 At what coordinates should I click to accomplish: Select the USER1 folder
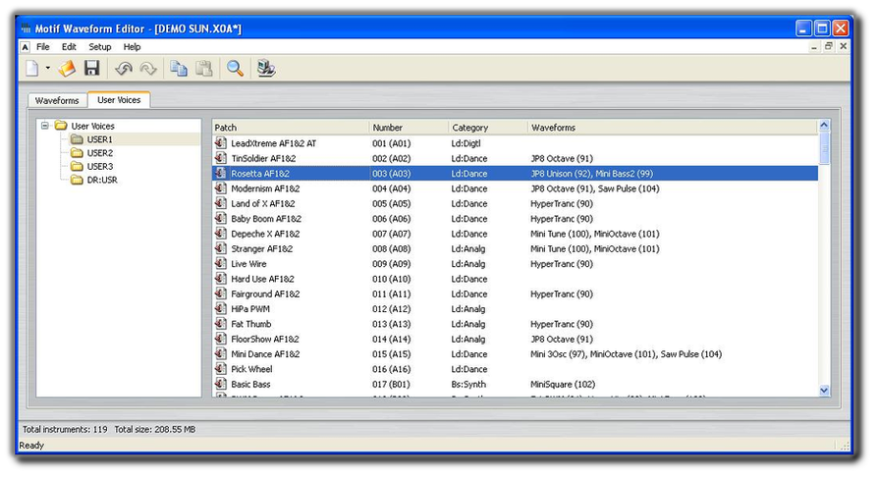pyautogui.click(x=100, y=139)
